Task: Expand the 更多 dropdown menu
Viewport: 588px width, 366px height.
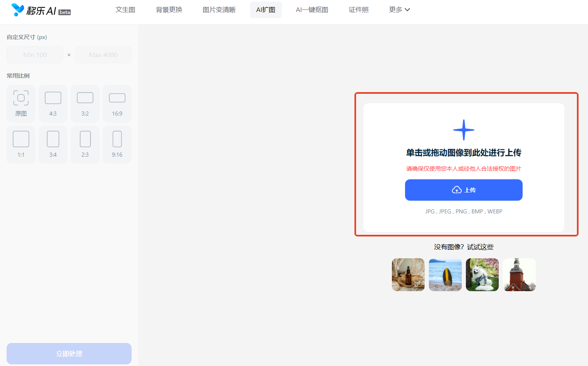Action: tap(399, 9)
